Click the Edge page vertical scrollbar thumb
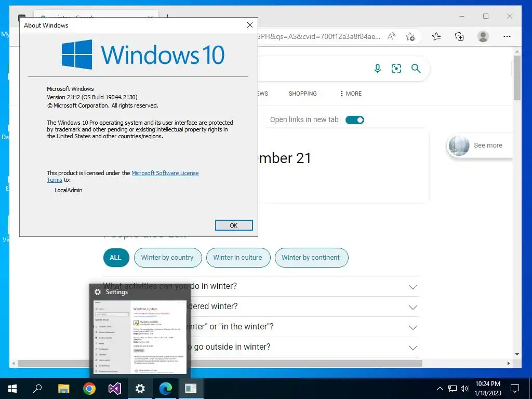This screenshot has width=532, height=399. tap(517, 78)
